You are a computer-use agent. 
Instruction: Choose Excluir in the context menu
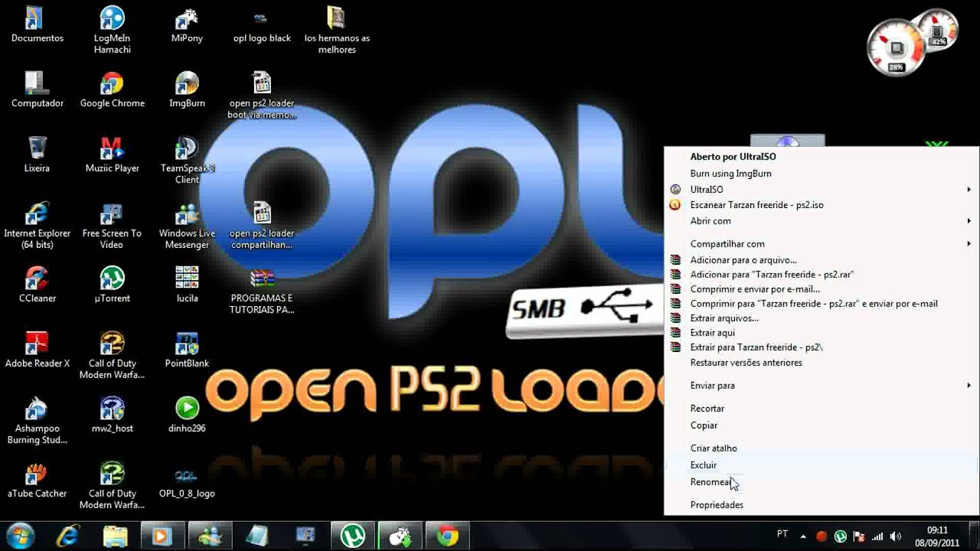coord(821,465)
